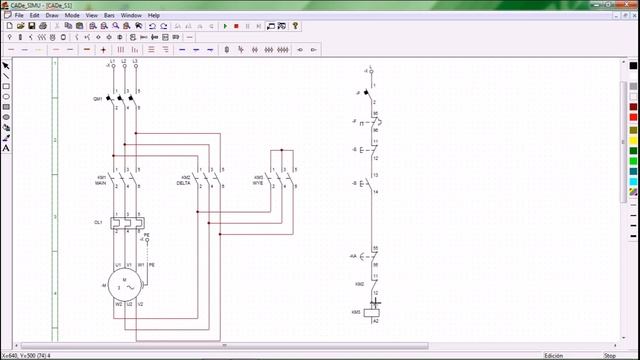Pick the gray color swatch
Image resolution: width=640 pixels, height=360 pixels.
(633, 86)
